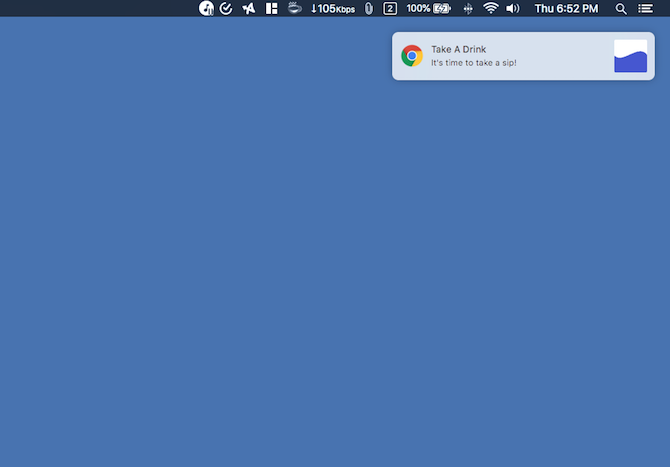
Task: Click the "It's time to take a sip!" message
Action: pyautogui.click(x=473, y=63)
